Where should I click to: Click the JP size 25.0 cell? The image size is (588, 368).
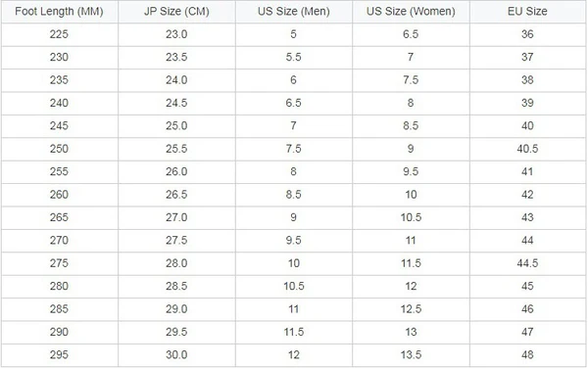(x=176, y=126)
